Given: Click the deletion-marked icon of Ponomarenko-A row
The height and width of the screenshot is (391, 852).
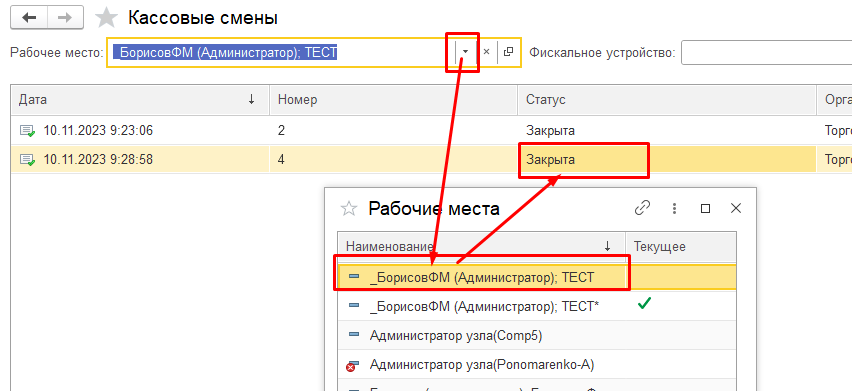Looking at the screenshot, I should 353,365.
